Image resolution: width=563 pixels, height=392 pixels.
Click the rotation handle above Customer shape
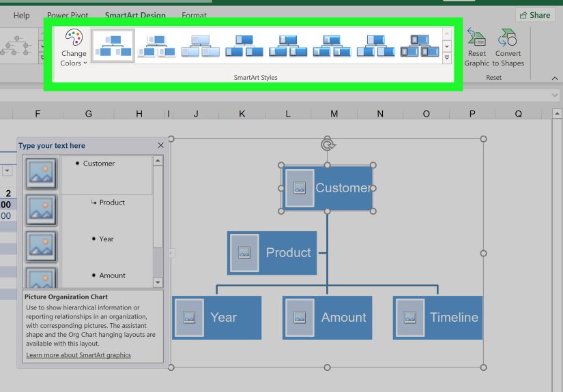click(328, 144)
